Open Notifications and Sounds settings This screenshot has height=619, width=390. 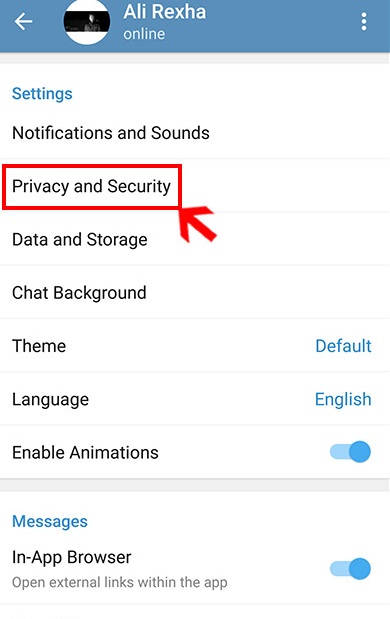[195, 133]
